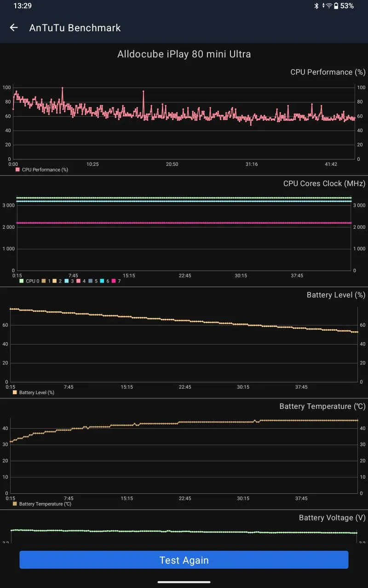
Task: Tap the 53% battery percentage text
Action: click(347, 6)
